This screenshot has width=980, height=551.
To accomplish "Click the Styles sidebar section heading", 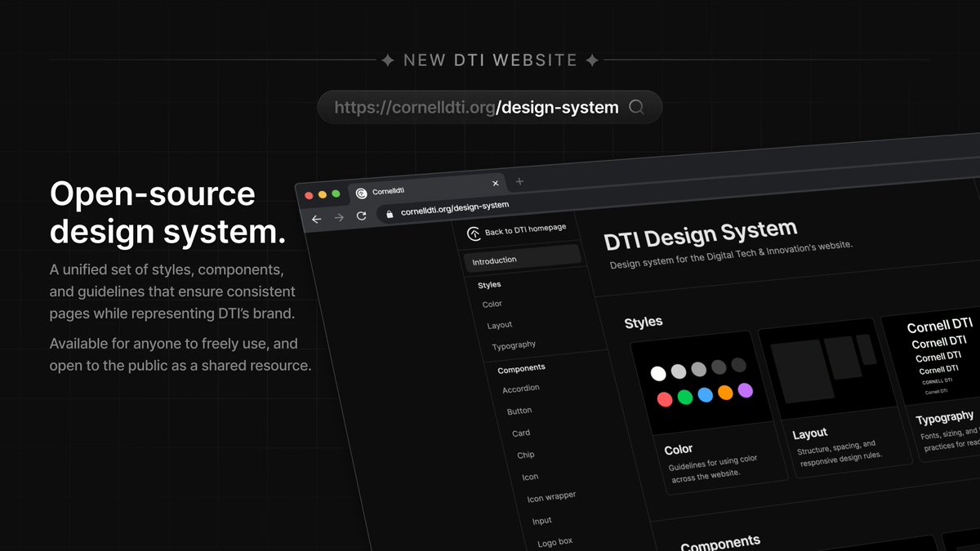I will (489, 285).
